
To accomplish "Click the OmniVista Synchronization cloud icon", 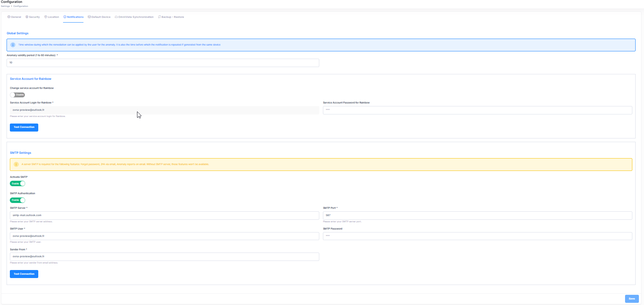I will [x=116, y=17].
